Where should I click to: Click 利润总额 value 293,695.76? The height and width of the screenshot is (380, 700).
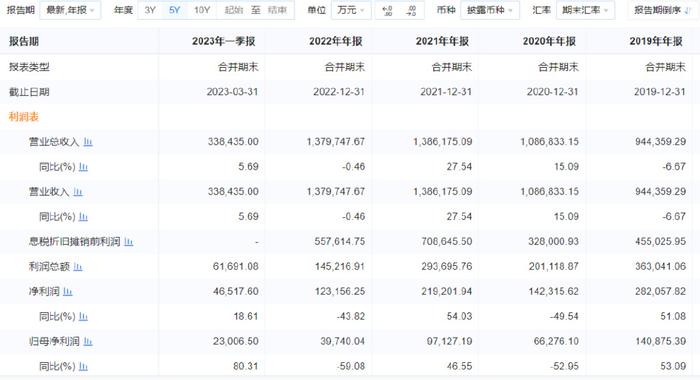tap(446, 267)
